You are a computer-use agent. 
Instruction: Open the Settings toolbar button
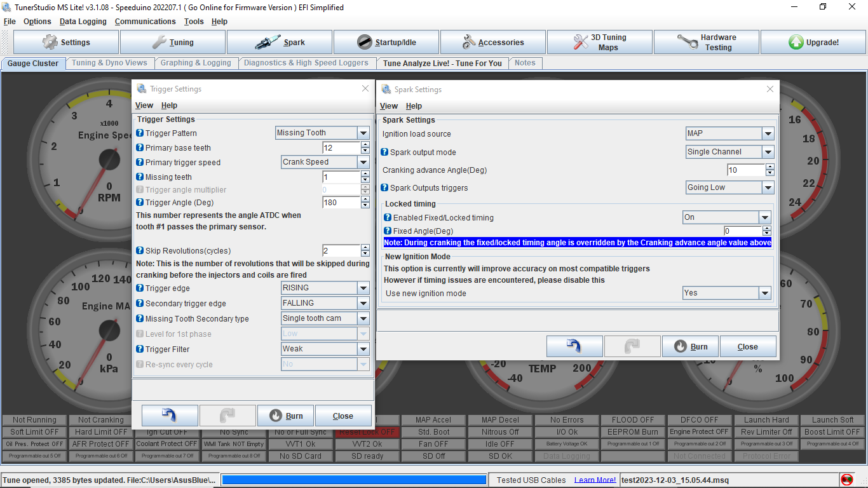tap(66, 43)
